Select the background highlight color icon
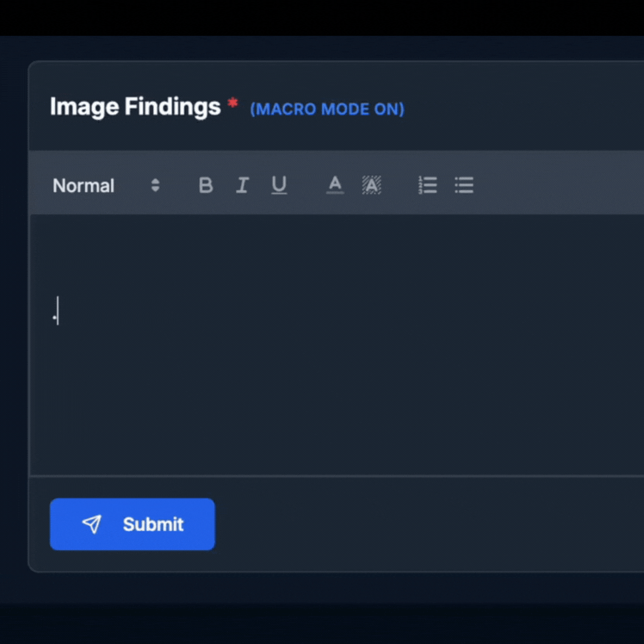Viewport: 644px width, 644px height. (371, 185)
